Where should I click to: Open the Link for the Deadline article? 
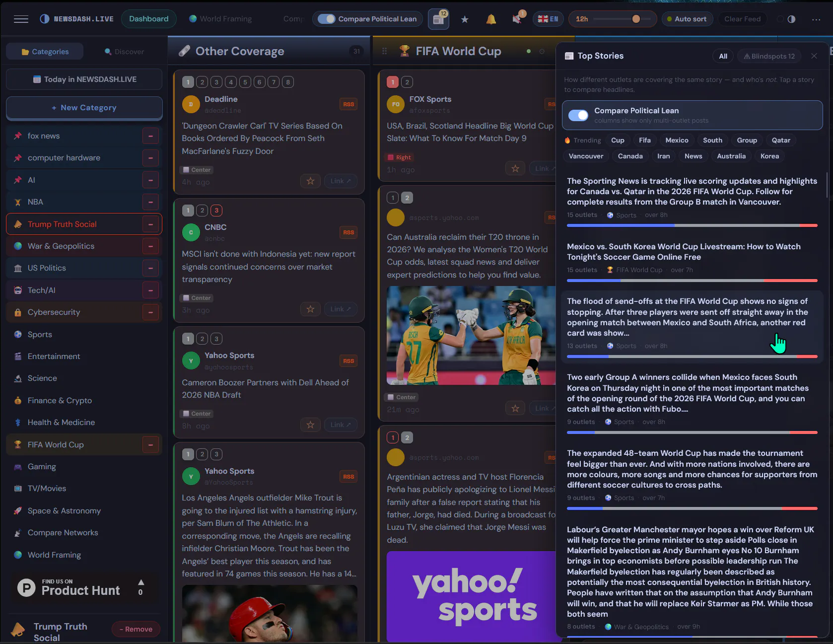pyautogui.click(x=341, y=181)
